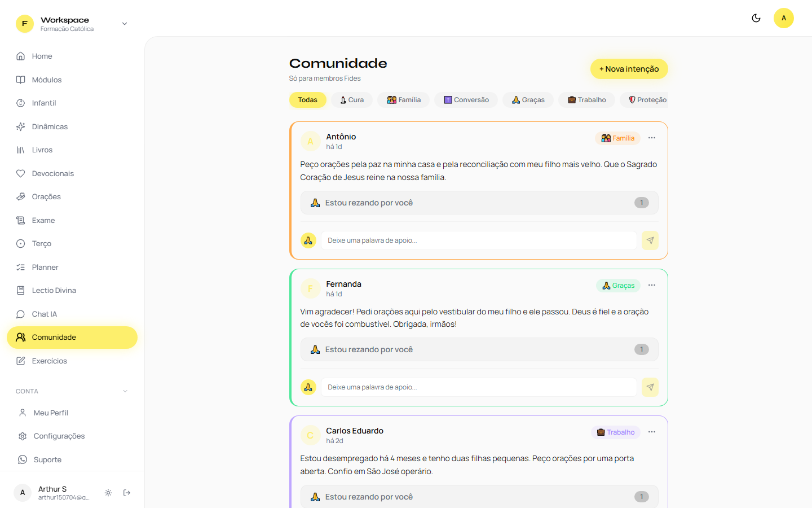Filter intentions by Cura

click(352, 100)
